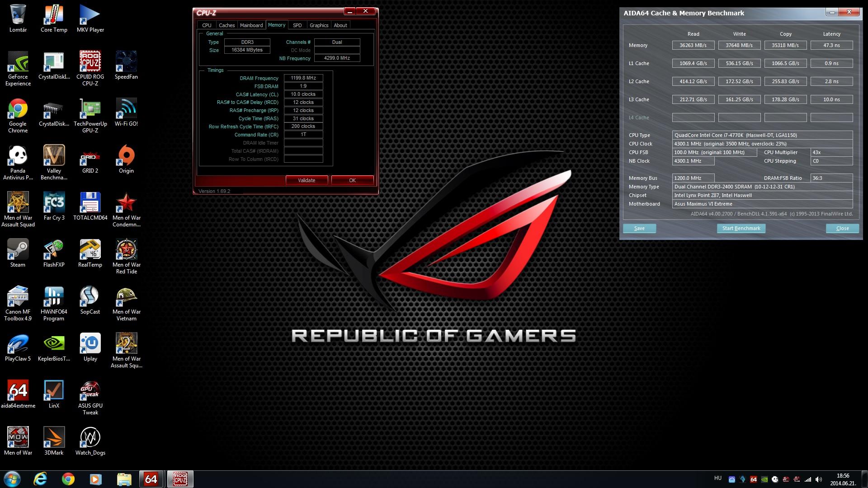The height and width of the screenshot is (488, 868).
Task: Click the Close button in AIDA64 benchmark
Action: click(842, 228)
